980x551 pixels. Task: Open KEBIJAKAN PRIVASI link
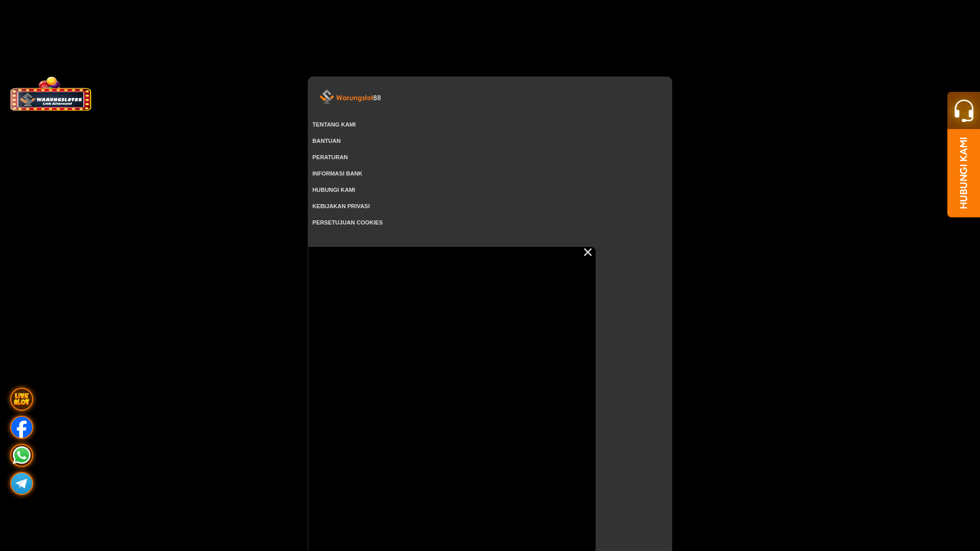340,206
